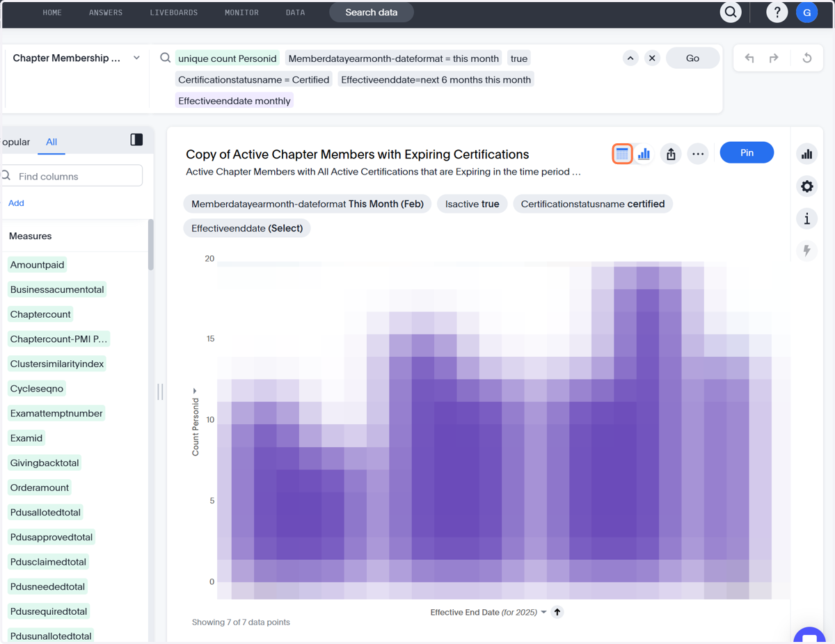Select the Clustersimilarityindex measure

tap(57, 364)
